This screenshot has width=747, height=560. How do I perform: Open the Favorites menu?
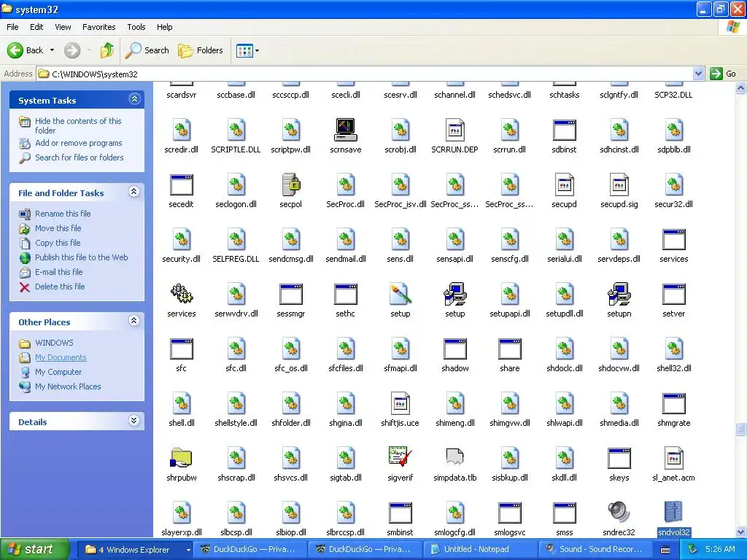98,27
